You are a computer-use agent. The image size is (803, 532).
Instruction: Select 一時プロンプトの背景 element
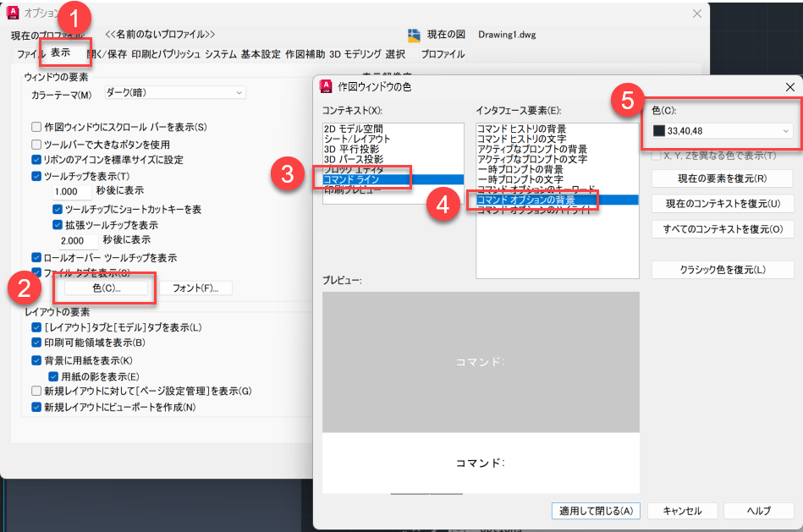click(x=557, y=169)
